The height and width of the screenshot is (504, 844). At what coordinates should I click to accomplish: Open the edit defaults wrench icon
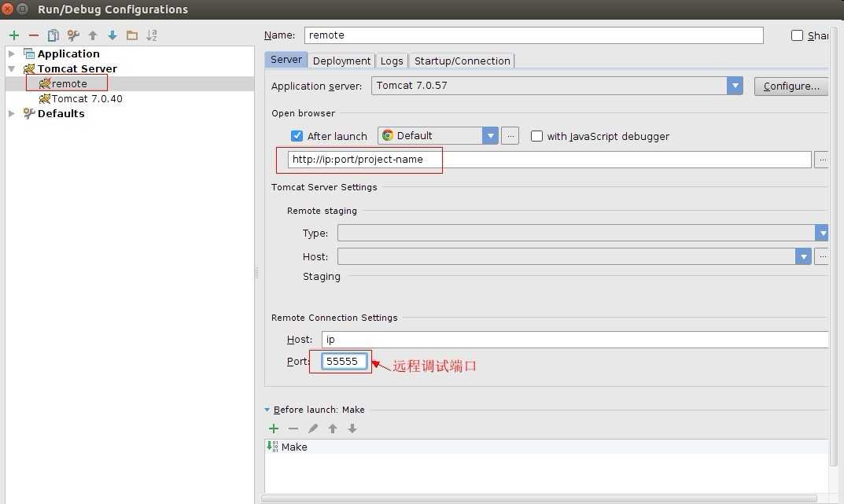tap(73, 35)
